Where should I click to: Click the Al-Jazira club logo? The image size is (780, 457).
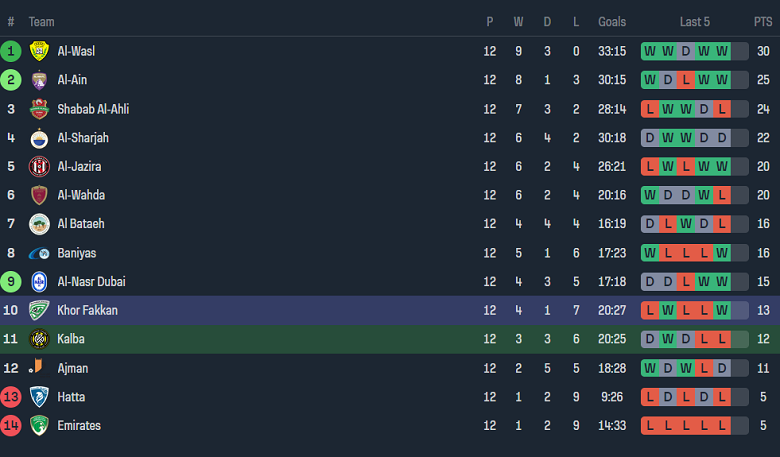tap(39, 167)
